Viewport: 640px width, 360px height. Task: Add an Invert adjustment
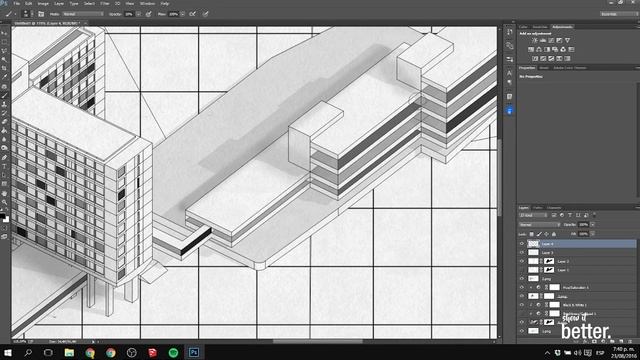pos(535,58)
